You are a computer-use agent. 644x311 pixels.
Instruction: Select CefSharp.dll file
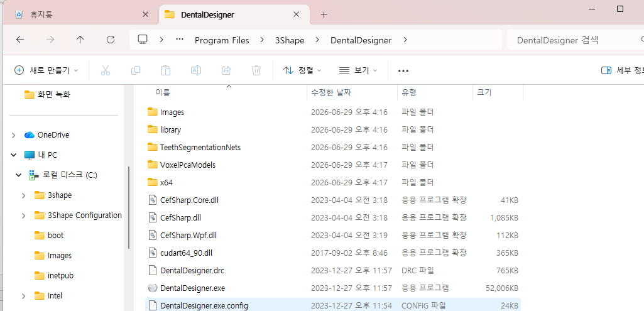[x=333, y=217]
